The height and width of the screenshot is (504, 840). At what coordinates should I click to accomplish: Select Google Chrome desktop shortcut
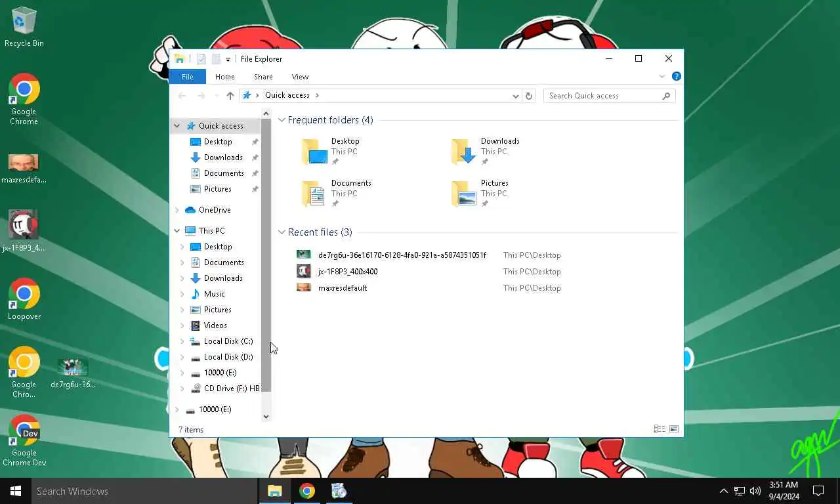click(24, 99)
